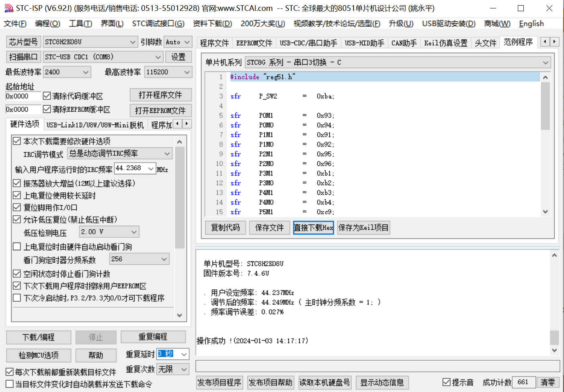
Task: Open STC调试接口(G) menu
Action: (158, 24)
